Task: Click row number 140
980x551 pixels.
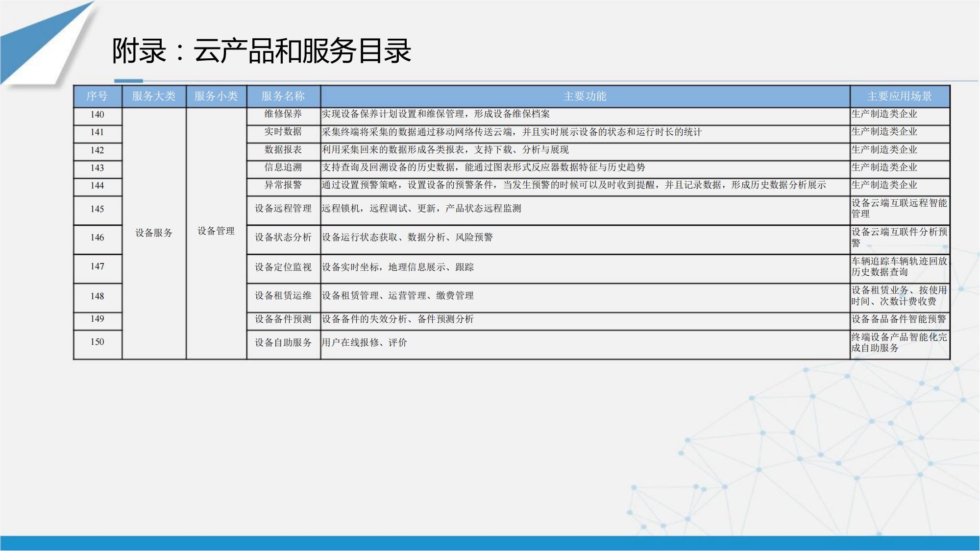Action: tap(97, 115)
